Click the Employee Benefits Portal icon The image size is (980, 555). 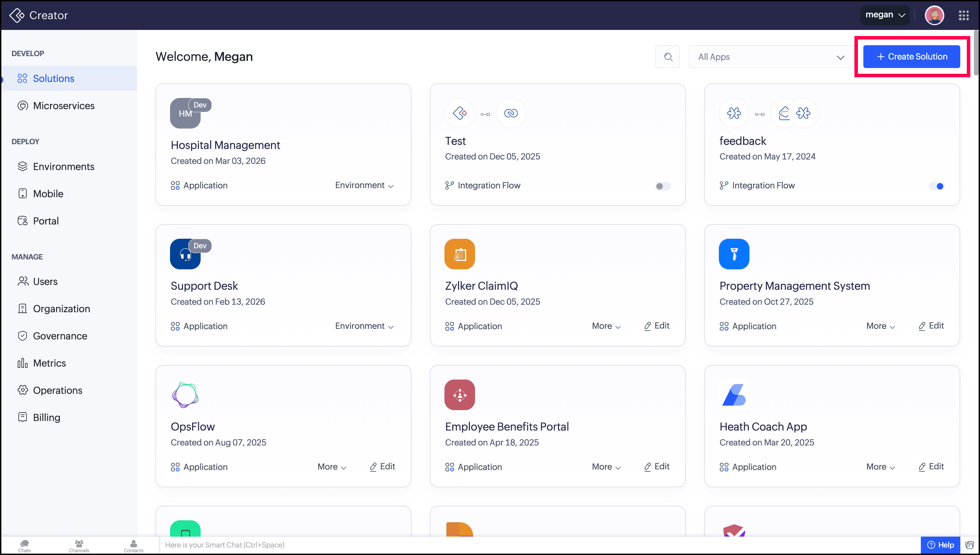tap(459, 394)
